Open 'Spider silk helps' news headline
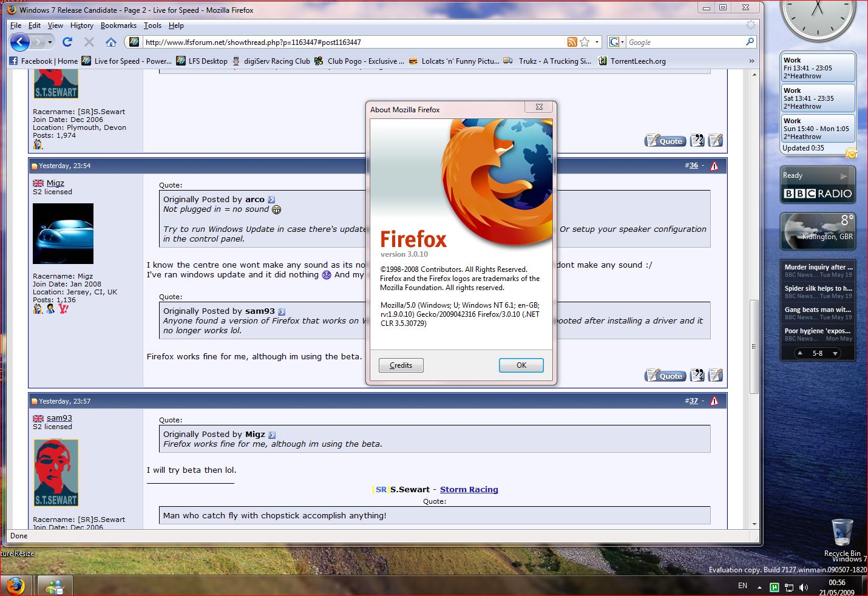Viewport: 868px width, 596px height. (x=818, y=288)
